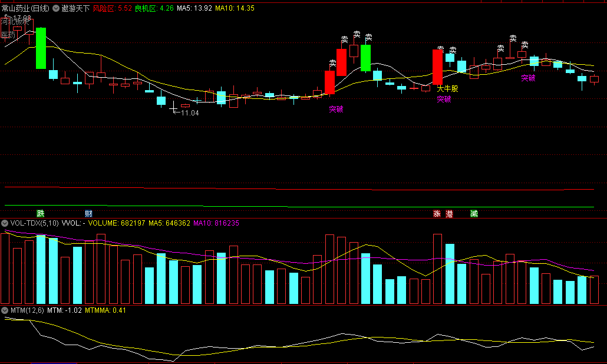The image size is (607, 364).
Task: Click the red 涨 event marker
Action: coord(437,214)
